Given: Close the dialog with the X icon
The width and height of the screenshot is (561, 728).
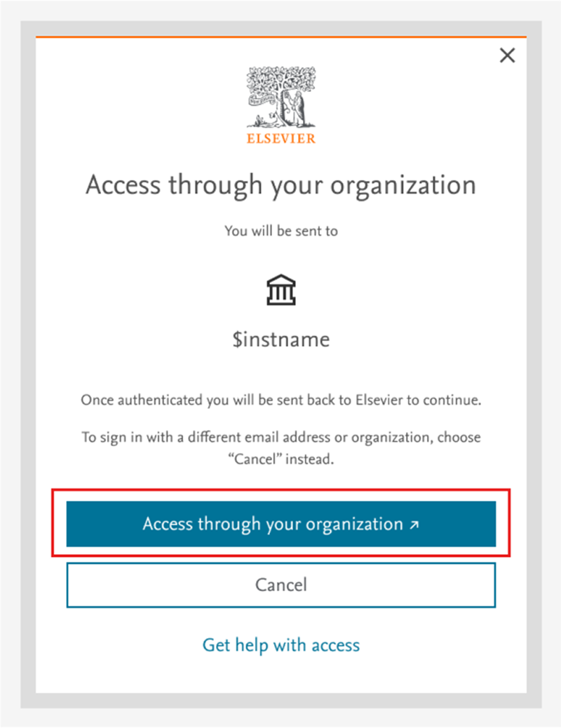Looking at the screenshot, I should pos(507,56).
